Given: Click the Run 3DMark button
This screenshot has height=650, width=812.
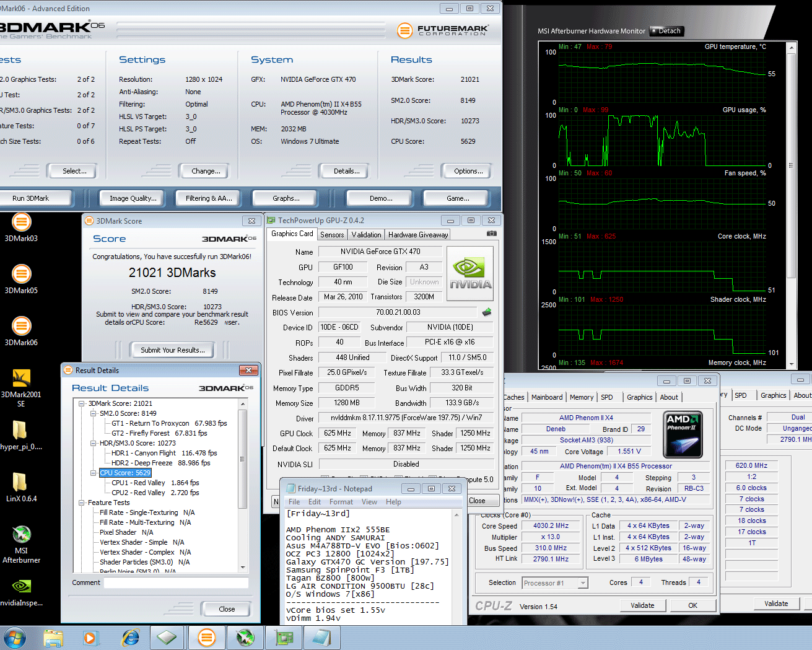Looking at the screenshot, I should 31,198.
